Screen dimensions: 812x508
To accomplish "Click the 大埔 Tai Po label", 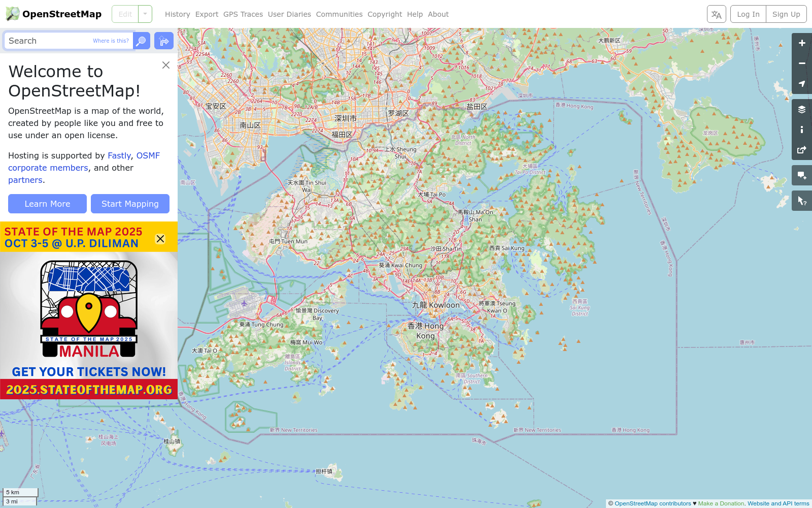I will coord(431,195).
